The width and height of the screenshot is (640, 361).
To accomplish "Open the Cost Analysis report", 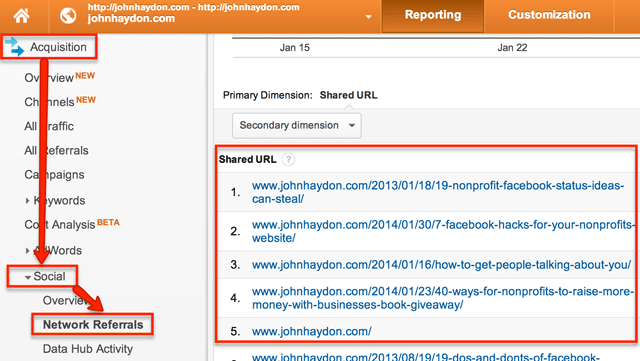I will 60,225.
